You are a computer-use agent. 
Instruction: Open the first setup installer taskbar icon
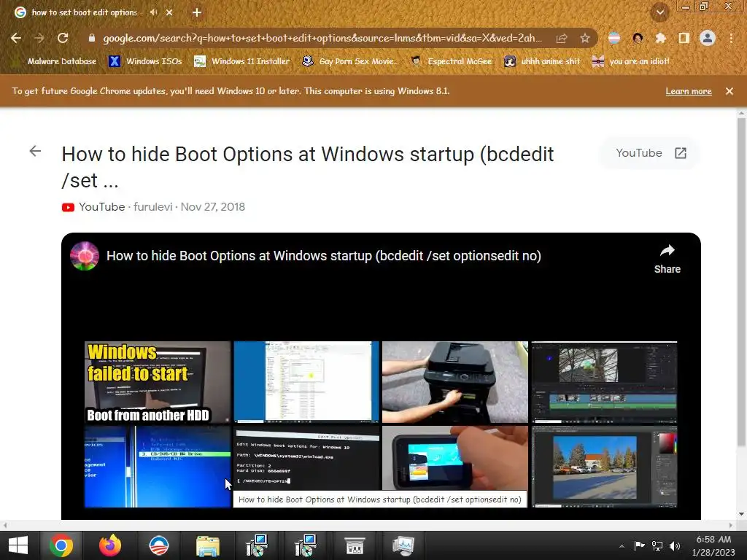click(257, 545)
